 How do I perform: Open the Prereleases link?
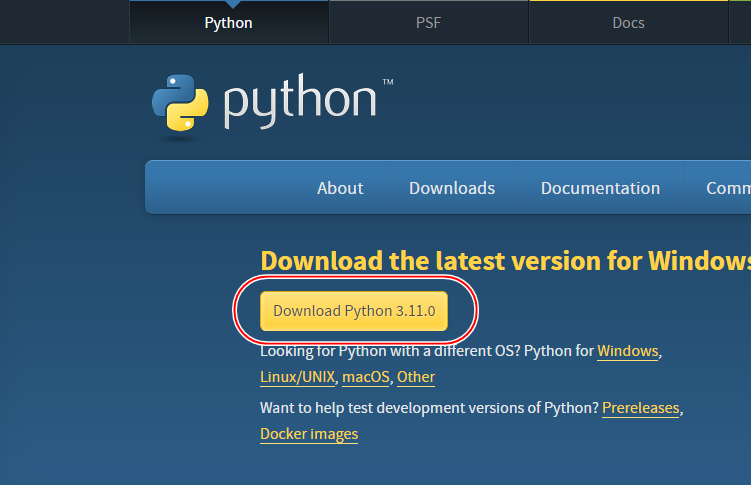[641, 408]
